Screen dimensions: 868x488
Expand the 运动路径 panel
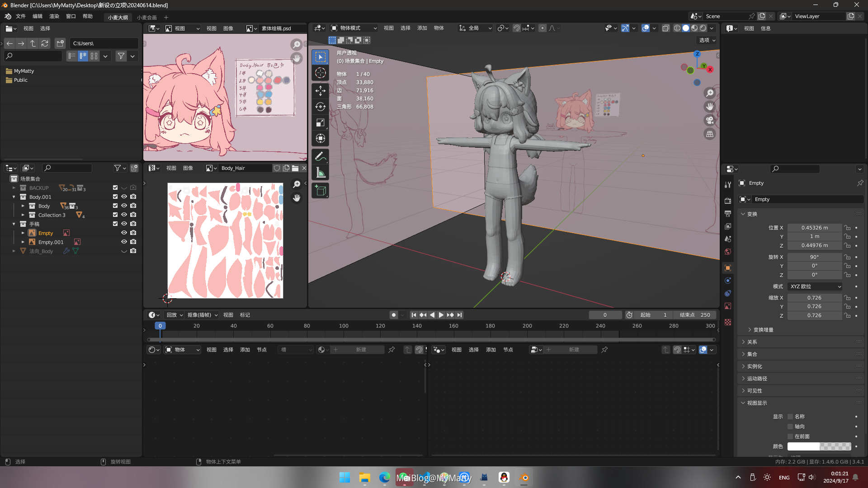coord(802,379)
